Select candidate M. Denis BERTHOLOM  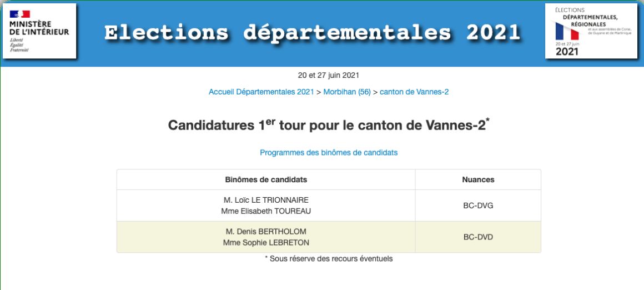coord(266,231)
